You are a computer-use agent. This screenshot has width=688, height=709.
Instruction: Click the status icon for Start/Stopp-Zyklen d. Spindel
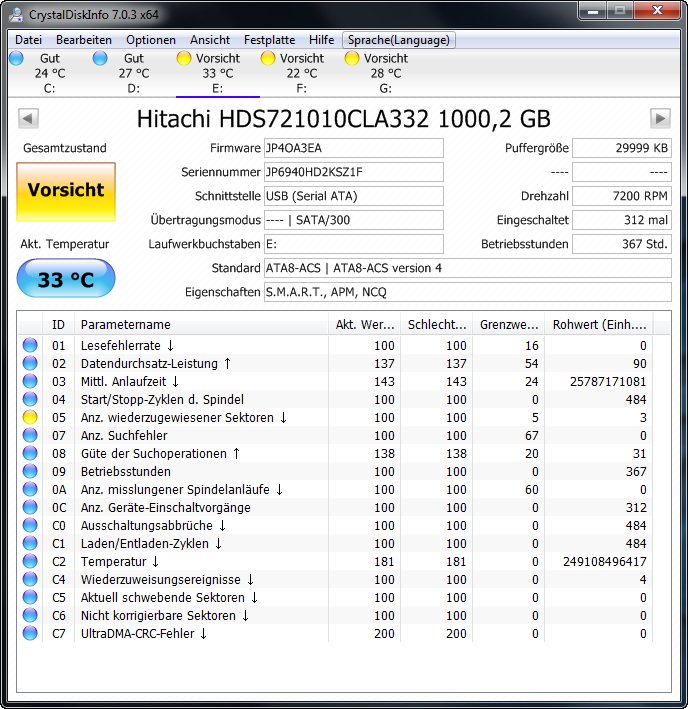[30, 399]
